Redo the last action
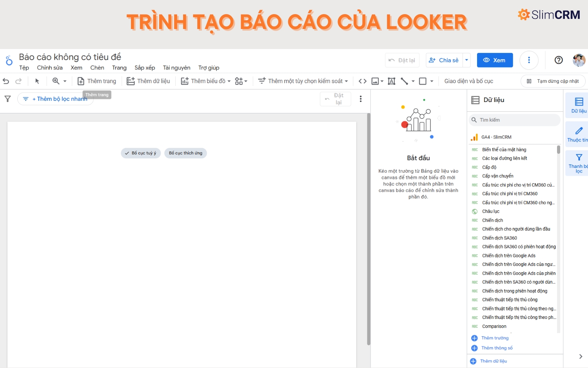This screenshot has height=368, width=588. [18, 81]
